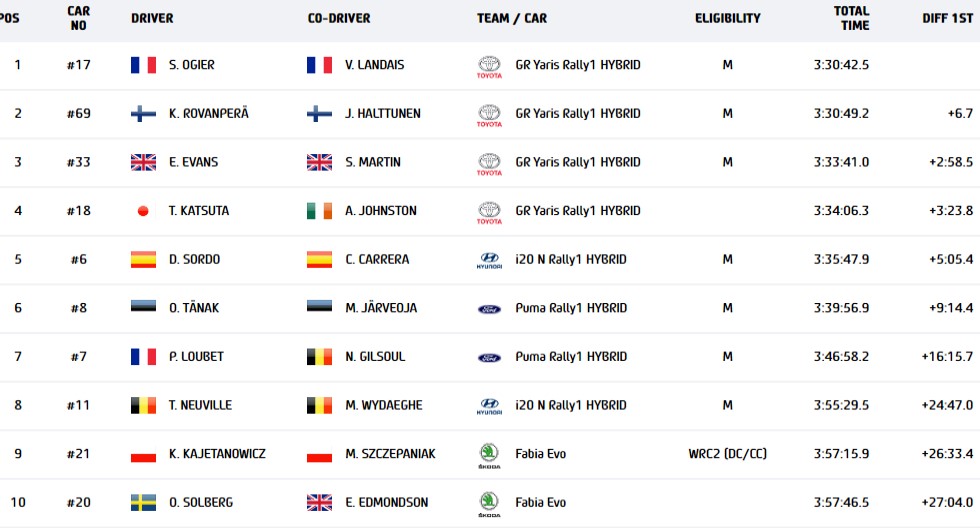Click the Hyundai logo in Sordo's row
The width and height of the screenshot is (980, 528).
pos(489,260)
